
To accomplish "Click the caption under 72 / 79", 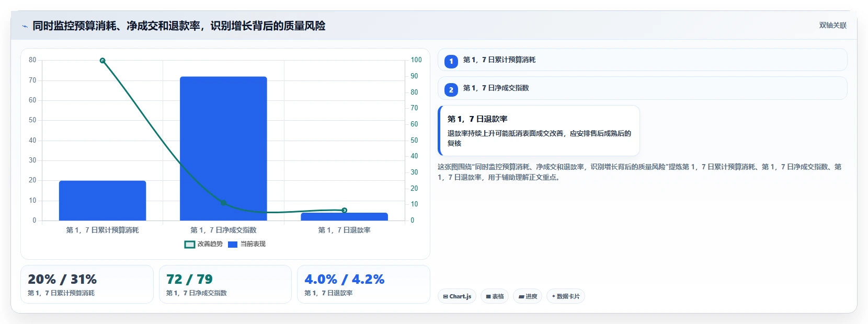I will pyautogui.click(x=197, y=293).
